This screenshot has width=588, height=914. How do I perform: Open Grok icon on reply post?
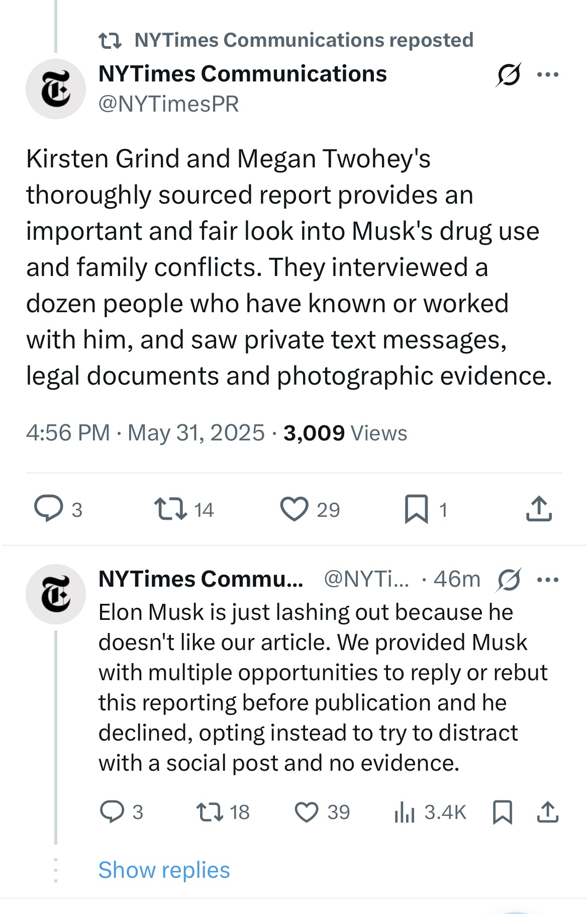509,580
